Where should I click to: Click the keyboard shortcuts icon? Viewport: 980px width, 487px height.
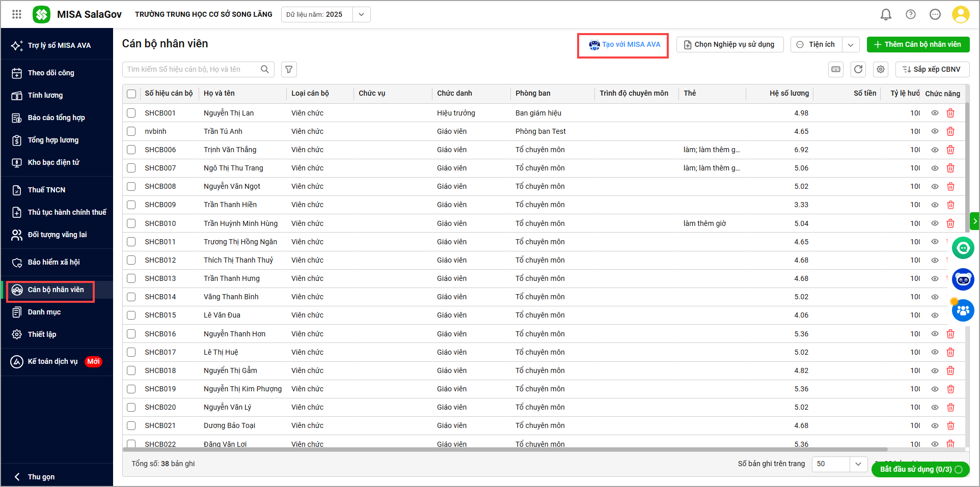[836, 69]
